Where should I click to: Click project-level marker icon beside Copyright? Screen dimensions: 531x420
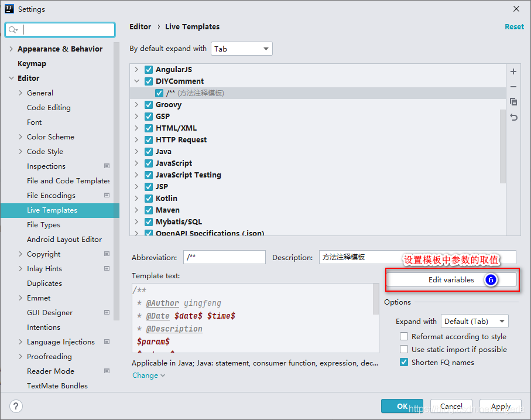coord(107,254)
